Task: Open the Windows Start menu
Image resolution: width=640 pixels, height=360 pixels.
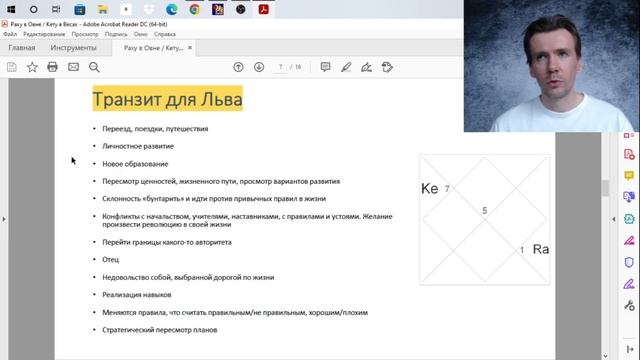Action: click(11, 9)
